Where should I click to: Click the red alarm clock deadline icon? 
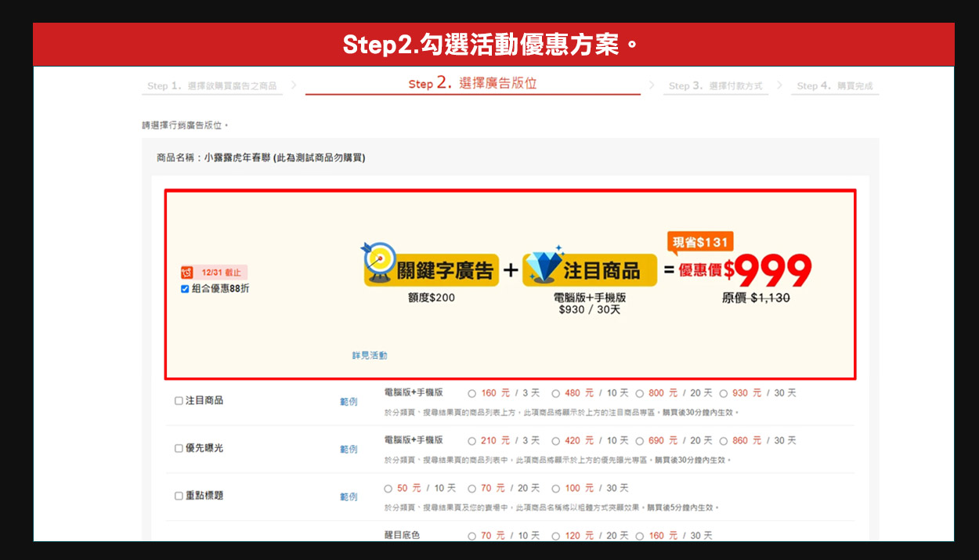pyautogui.click(x=187, y=273)
